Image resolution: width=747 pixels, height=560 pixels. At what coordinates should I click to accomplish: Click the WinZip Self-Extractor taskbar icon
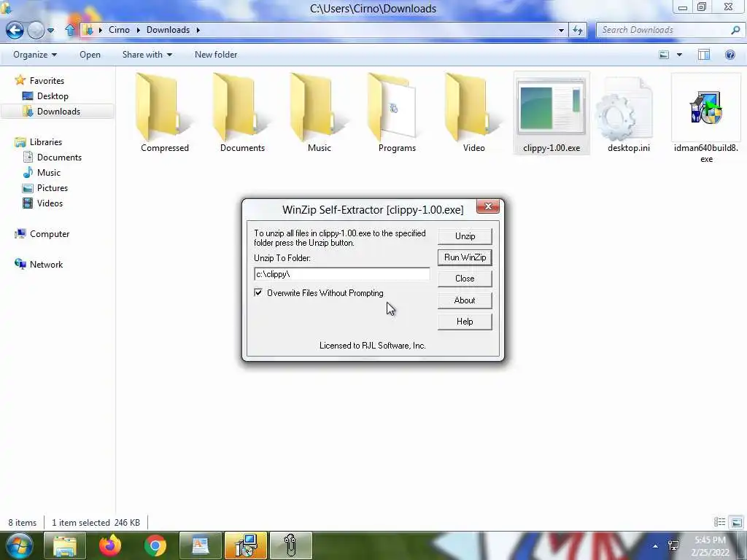[246, 545]
